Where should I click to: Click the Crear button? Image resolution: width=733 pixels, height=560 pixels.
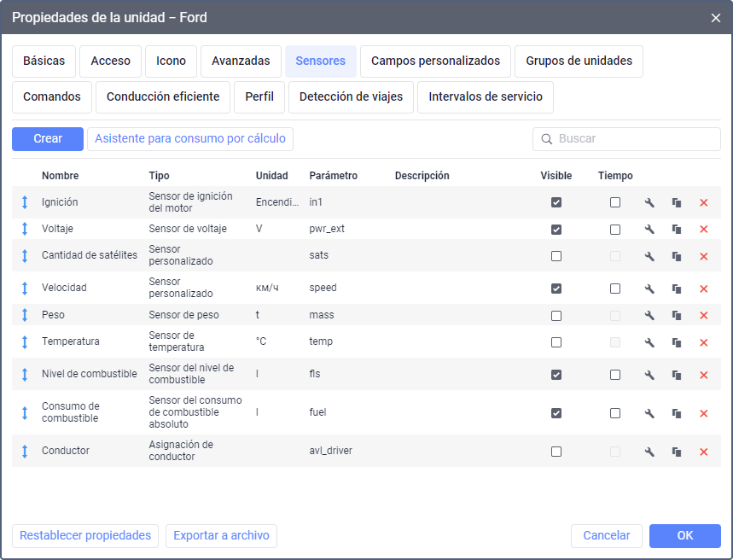[x=48, y=138]
